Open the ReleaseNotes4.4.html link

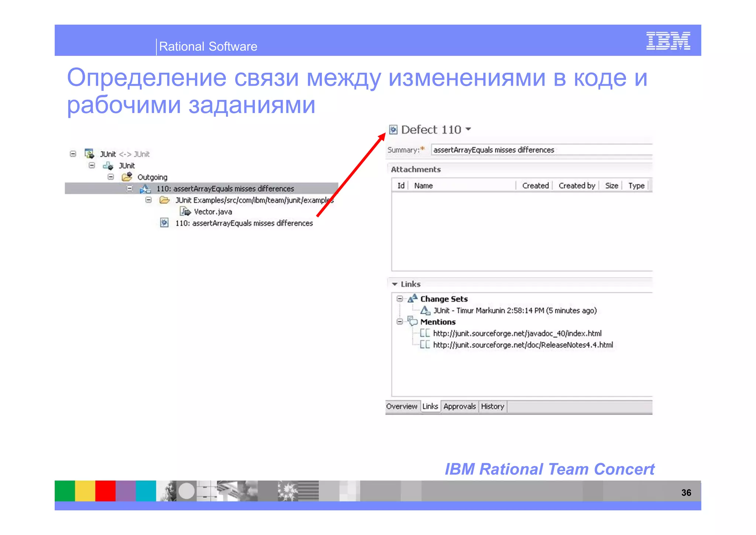pyautogui.click(x=523, y=345)
